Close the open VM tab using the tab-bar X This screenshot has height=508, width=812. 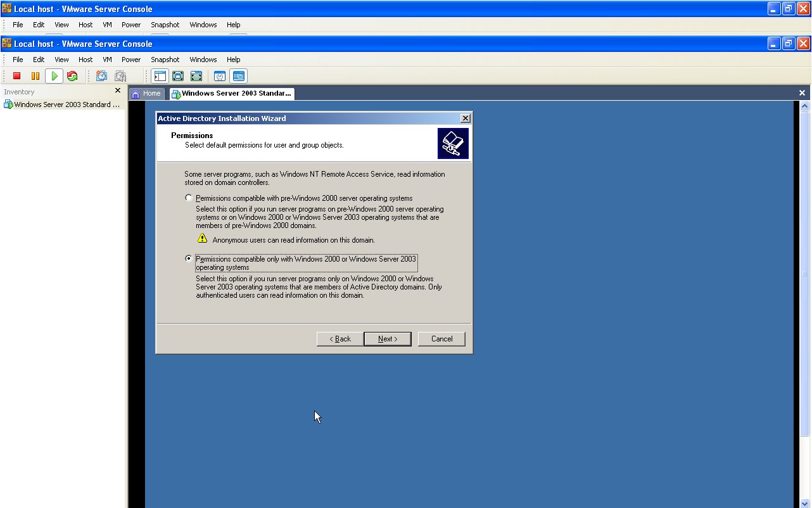coord(802,93)
